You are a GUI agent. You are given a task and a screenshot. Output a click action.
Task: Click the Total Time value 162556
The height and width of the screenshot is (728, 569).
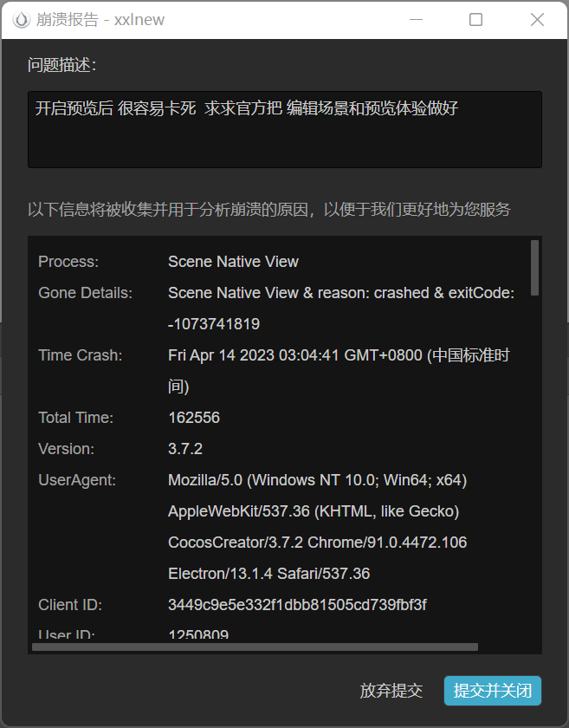point(194,418)
